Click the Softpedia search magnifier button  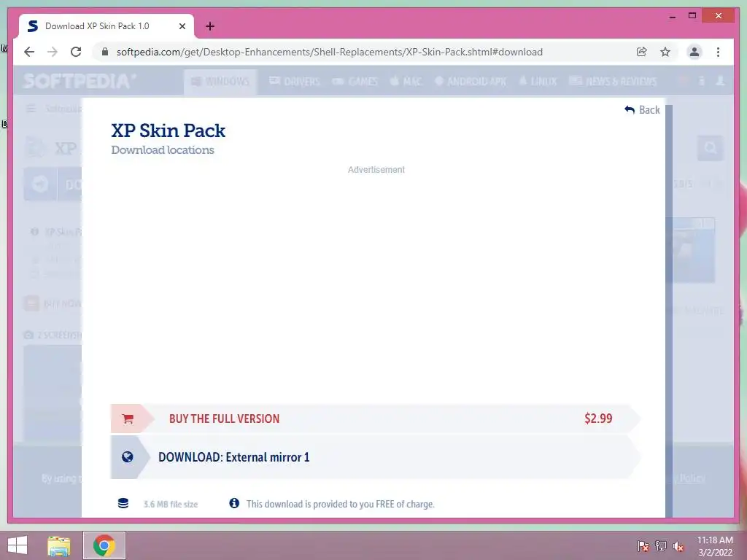710,148
